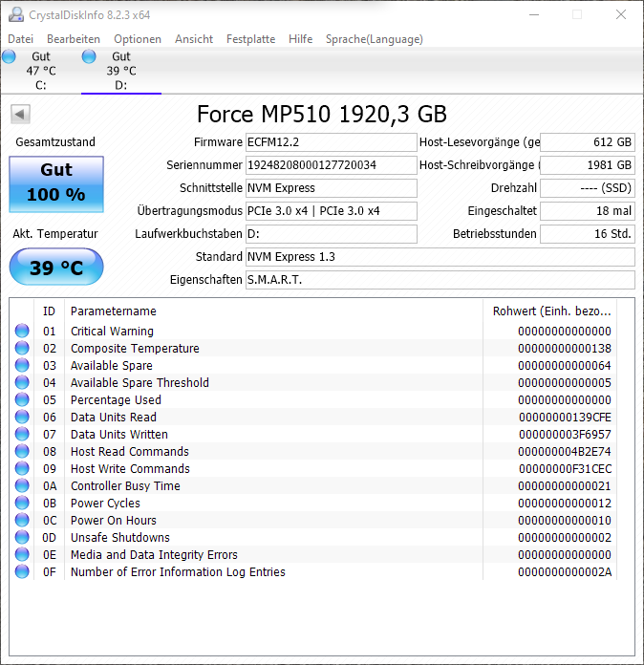Click the Betriebsstunden value 16 Std.
644x665 pixels.
[x=588, y=234]
